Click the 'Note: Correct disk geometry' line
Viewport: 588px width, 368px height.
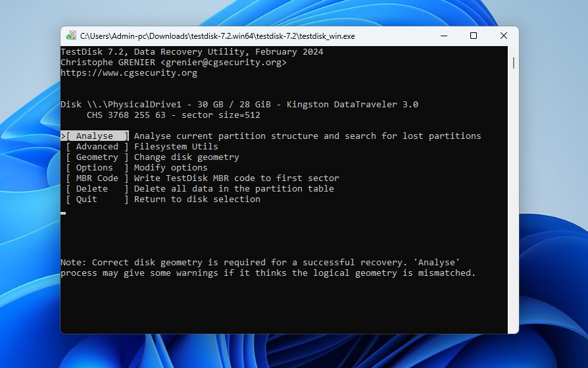(260, 262)
